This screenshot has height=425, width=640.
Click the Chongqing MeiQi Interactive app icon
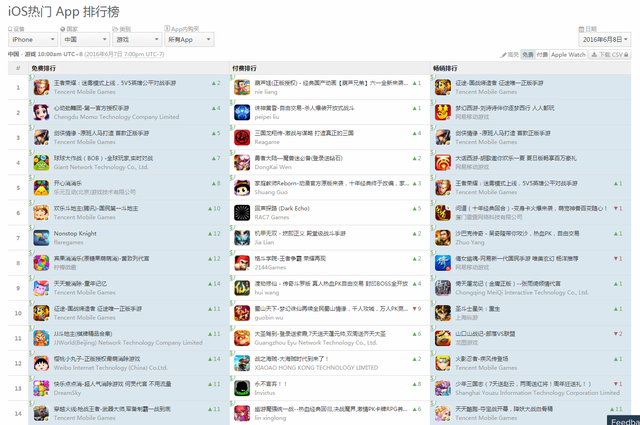443,288
